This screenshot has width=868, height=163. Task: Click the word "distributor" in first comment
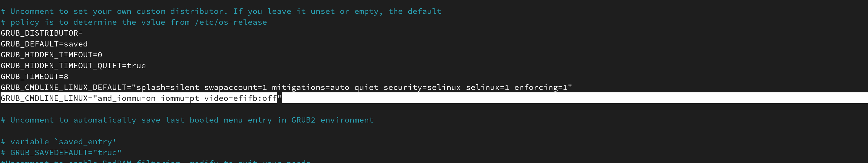(x=197, y=11)
